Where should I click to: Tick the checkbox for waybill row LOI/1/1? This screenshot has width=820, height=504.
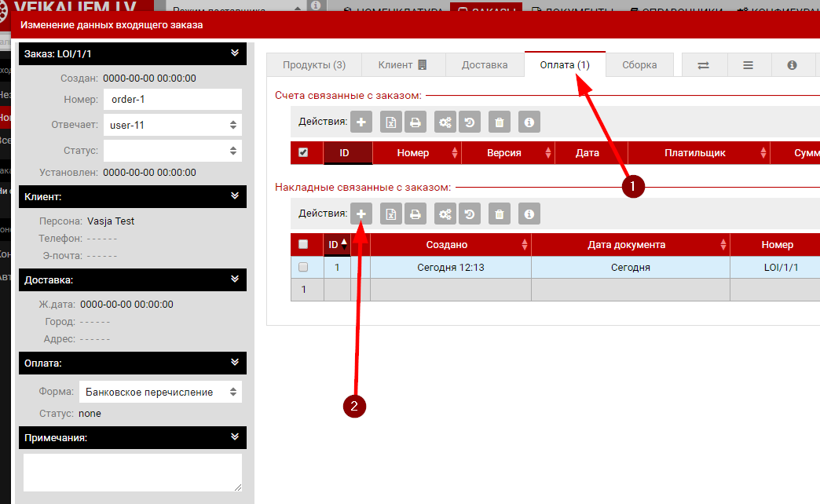coord(303,268)
